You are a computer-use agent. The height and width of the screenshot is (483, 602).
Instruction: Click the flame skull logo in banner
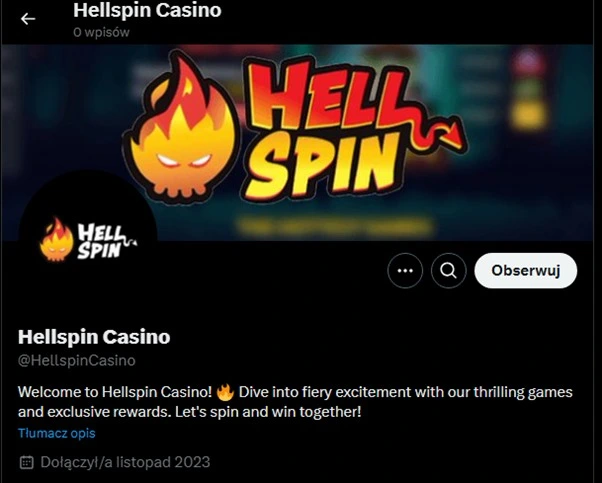(180, 127)
